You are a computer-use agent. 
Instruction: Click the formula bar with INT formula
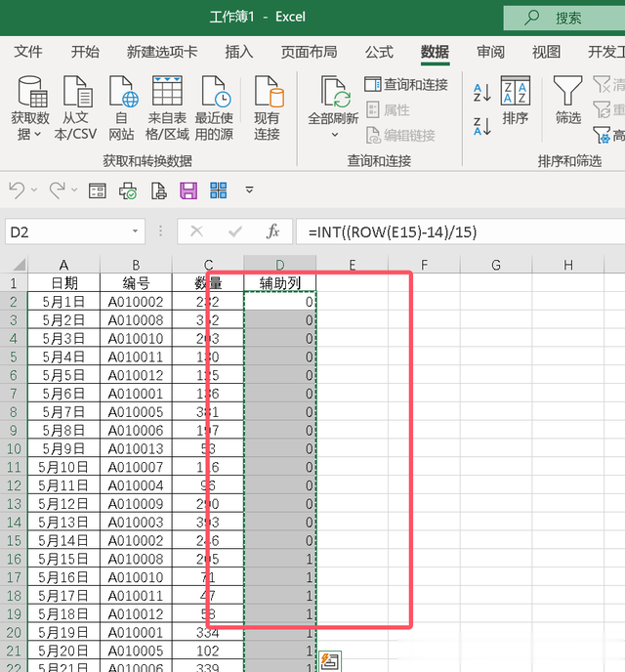coord(461,231)
